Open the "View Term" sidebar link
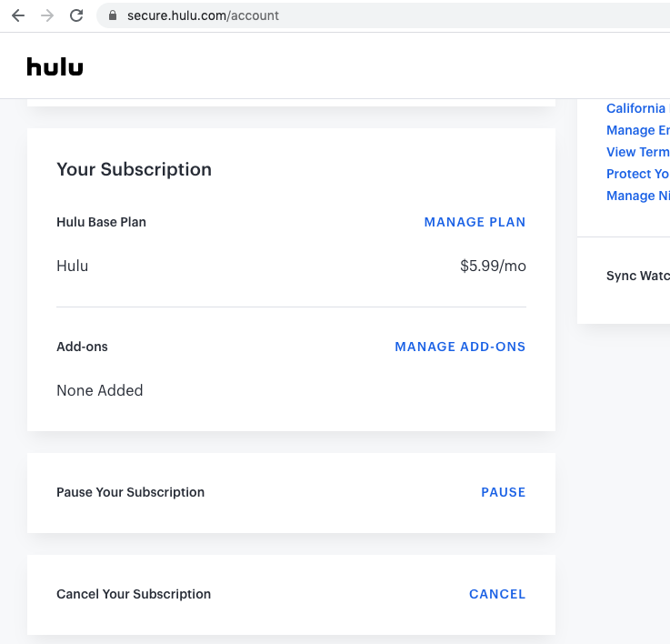This screenshot has height=644, width=670. pyautogui.click(x=637, y=152)
